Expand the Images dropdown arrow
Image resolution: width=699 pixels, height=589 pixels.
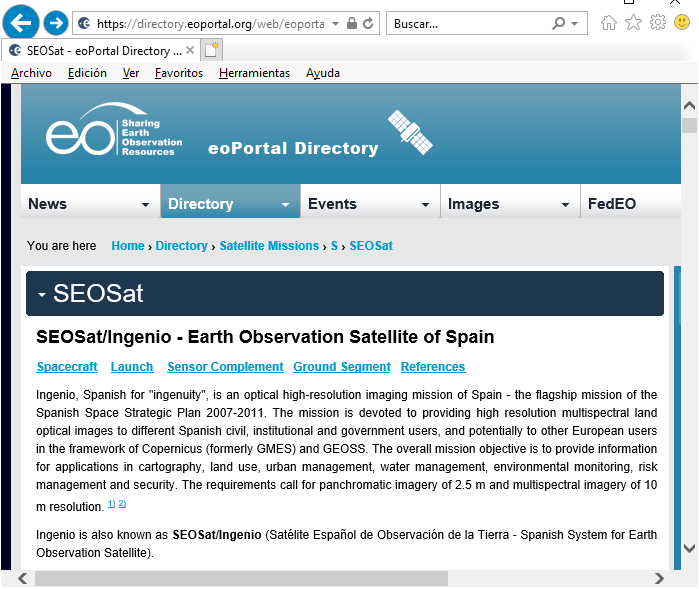click(565, 205)
